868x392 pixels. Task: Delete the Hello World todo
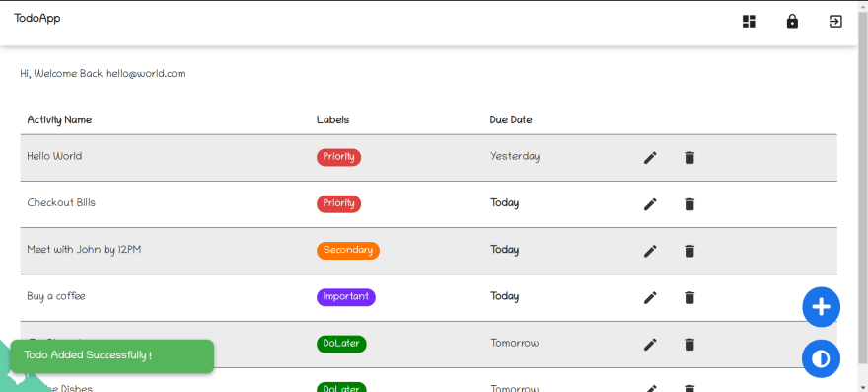tap(689, 158)
